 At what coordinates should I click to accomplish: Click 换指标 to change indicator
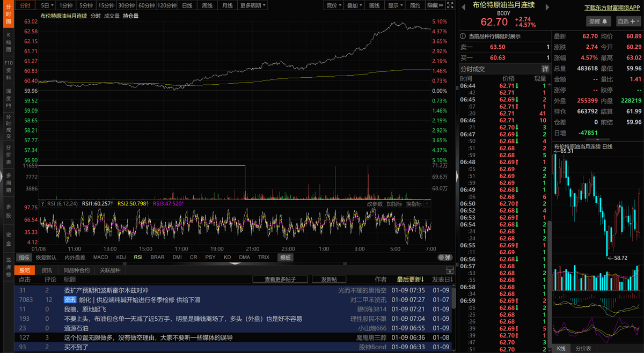[413, 204]
